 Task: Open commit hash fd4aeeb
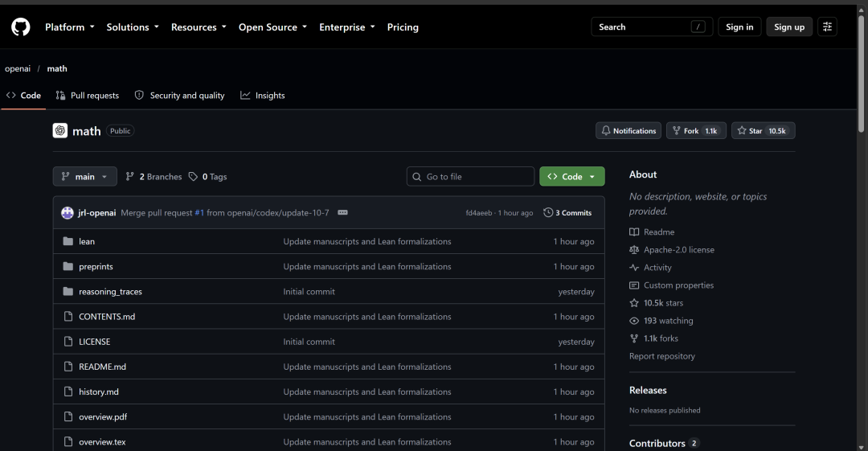[479, 213]
